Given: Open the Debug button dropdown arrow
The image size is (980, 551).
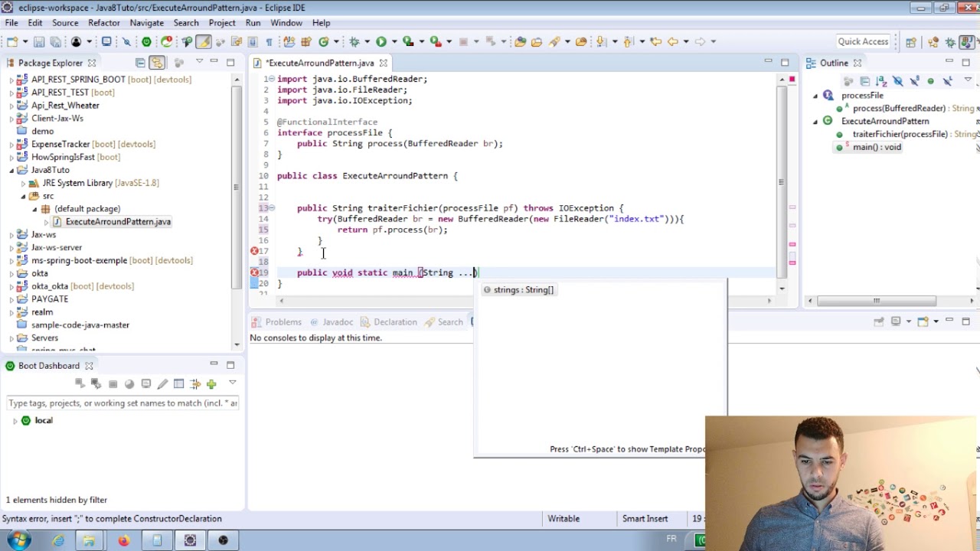Looking at the screenshot, I should 367,41.
